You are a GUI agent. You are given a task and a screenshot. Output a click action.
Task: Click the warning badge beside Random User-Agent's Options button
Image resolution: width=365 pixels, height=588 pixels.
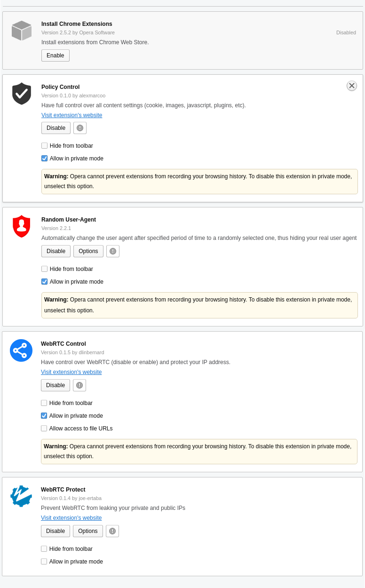pyautogui.click(x=112, y=251)
